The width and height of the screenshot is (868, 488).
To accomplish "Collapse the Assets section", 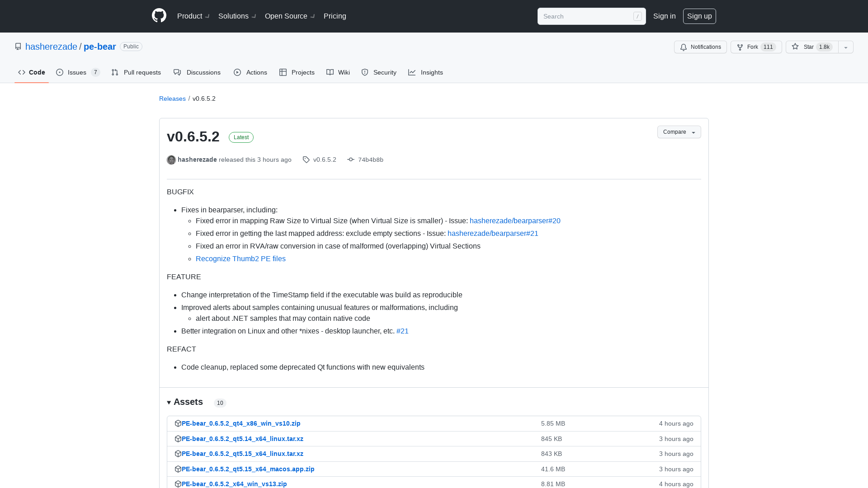I will 184,402.
